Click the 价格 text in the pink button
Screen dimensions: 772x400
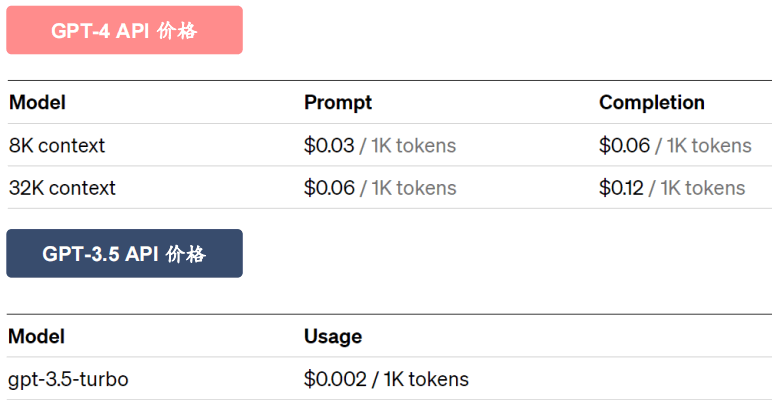(177, 31)
